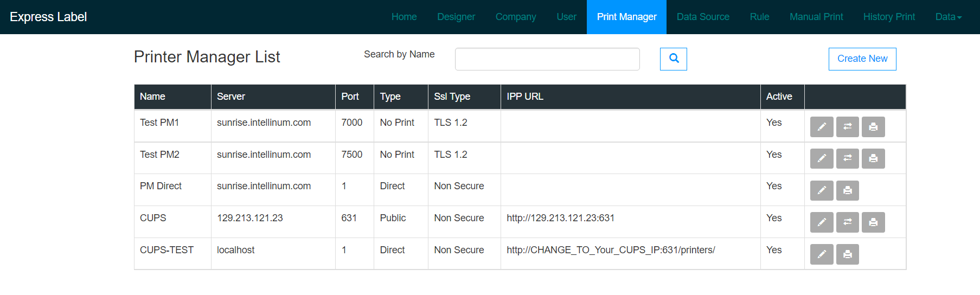The width and height of the screenshot is (980, 295).
Task: Expand the Data dropdown menu
Action: (948, 17)
